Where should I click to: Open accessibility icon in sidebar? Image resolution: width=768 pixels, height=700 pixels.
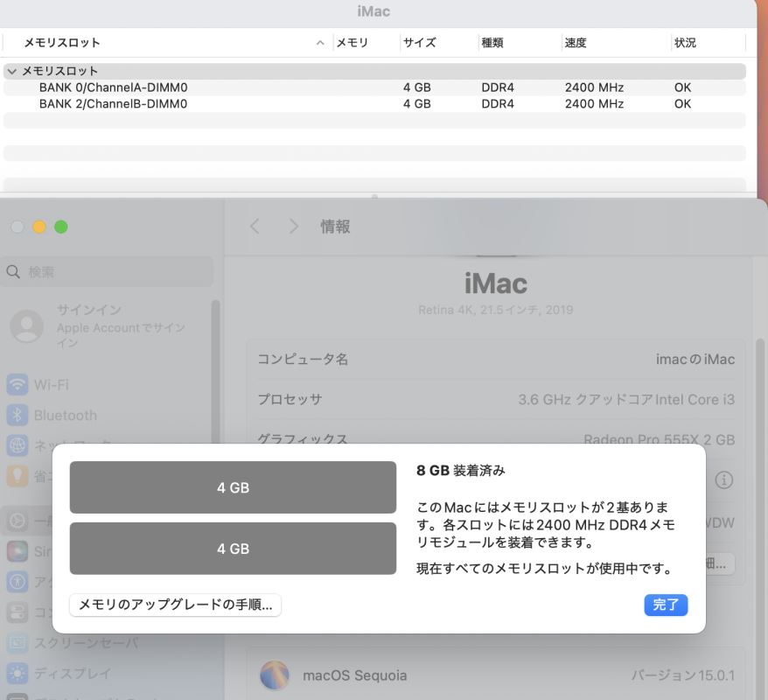[17, 582]
